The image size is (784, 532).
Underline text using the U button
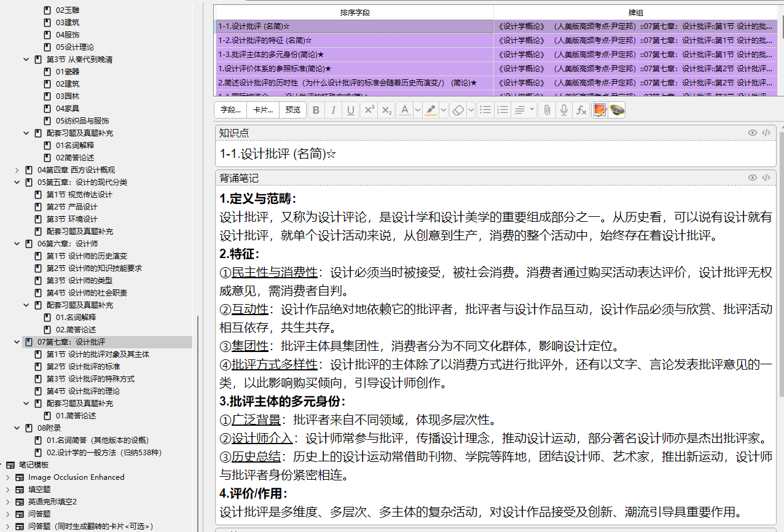[351, 110]
